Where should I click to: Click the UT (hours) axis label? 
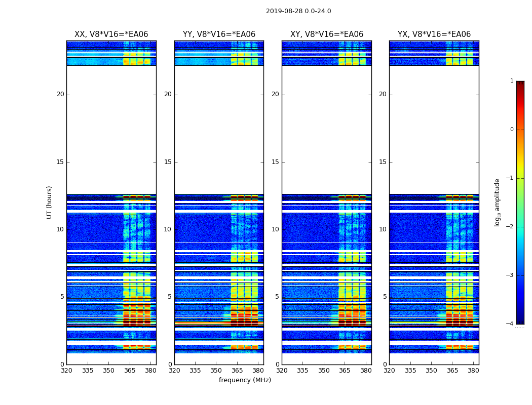[50, 202]
